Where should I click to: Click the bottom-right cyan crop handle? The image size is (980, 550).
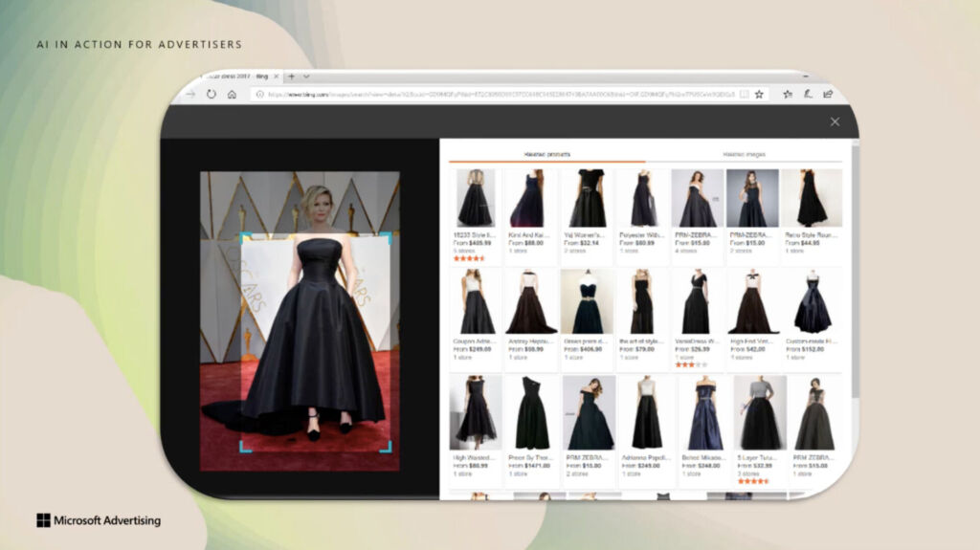387,447
